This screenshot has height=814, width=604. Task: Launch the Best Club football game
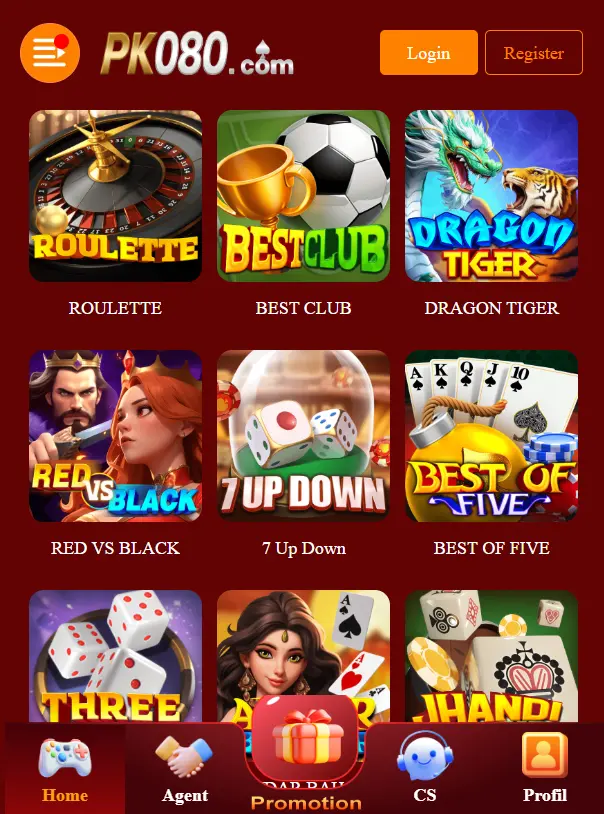pyautogui.click(x=303, y=196)
